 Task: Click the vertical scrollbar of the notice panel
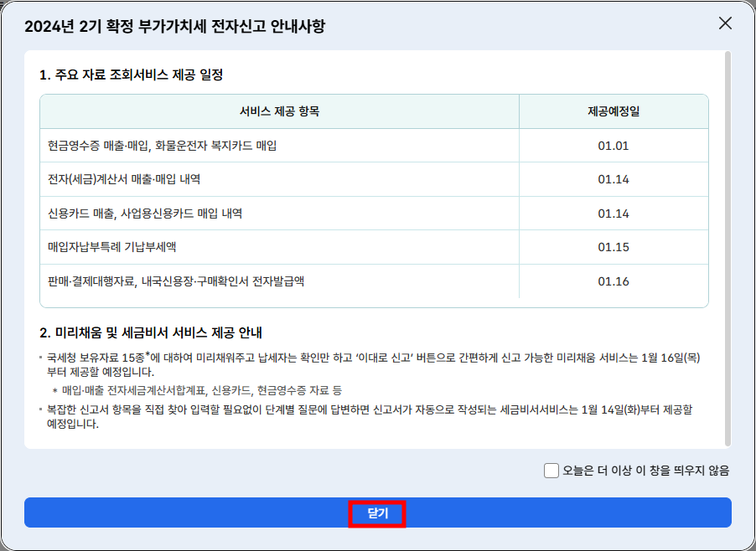[728, 249]
